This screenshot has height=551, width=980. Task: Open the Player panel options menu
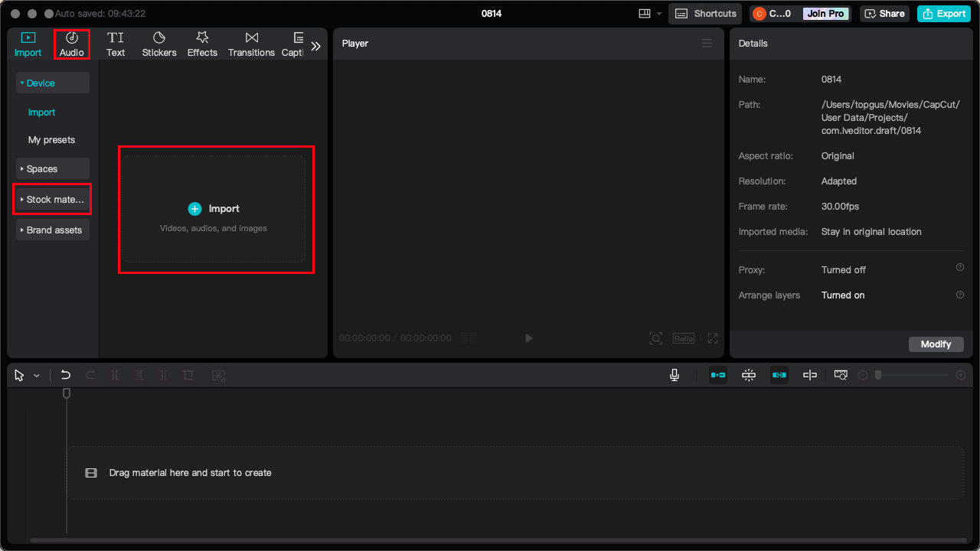pos(707,43)
